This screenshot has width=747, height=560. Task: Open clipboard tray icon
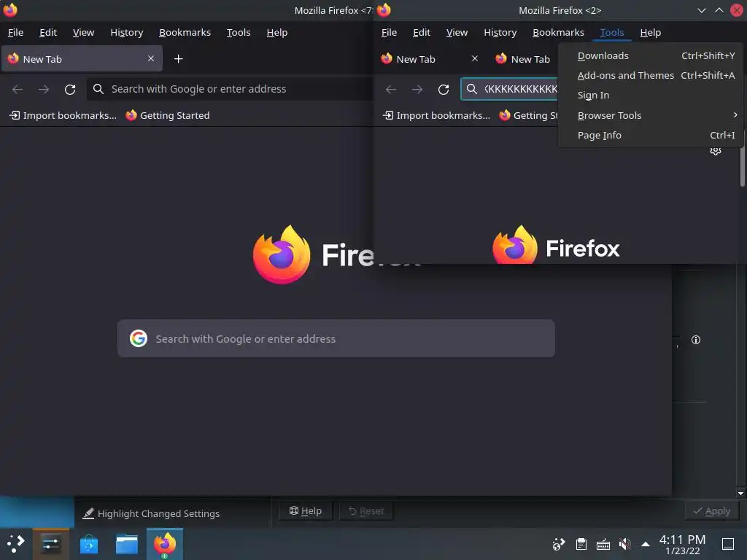tap(581, 544)
